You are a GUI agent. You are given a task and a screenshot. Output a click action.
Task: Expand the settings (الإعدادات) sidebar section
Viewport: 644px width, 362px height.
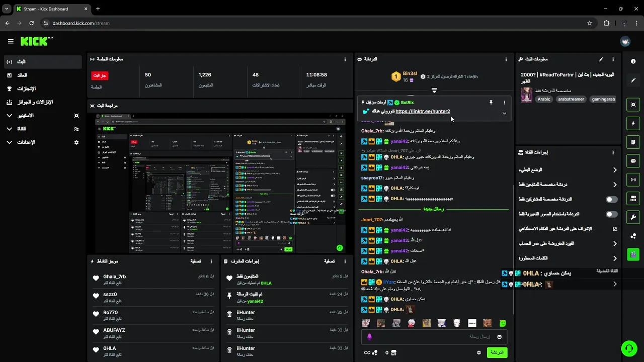[x=42, y=142]
